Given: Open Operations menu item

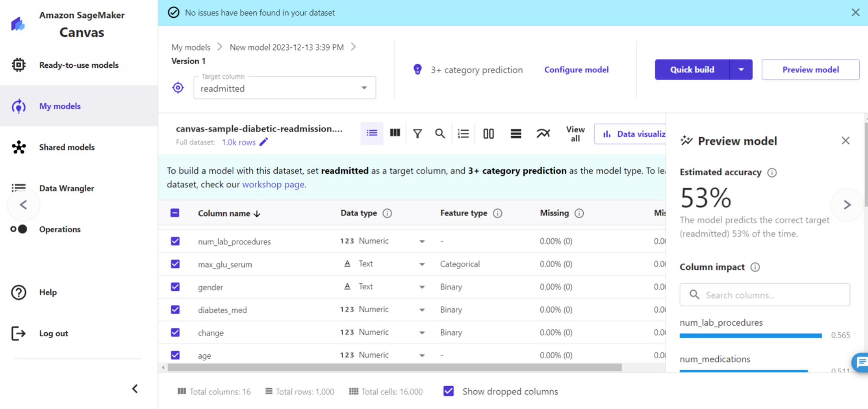Looking at the screenshot, I should point(60,229).
